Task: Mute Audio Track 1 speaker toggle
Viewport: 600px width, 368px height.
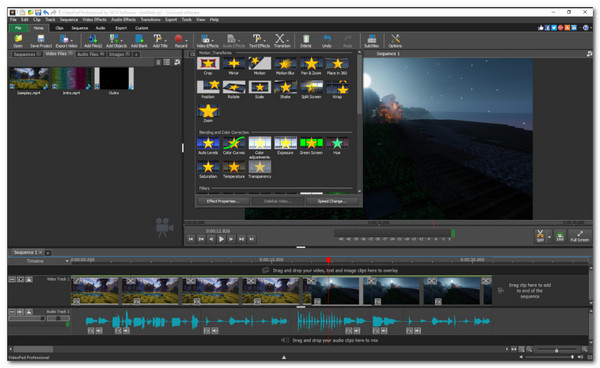Action: 21,312
